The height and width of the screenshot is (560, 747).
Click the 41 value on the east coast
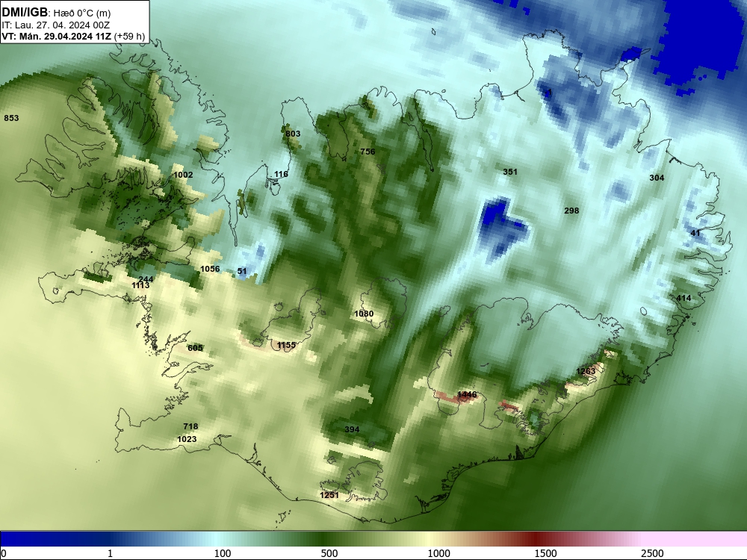[695, 233]
